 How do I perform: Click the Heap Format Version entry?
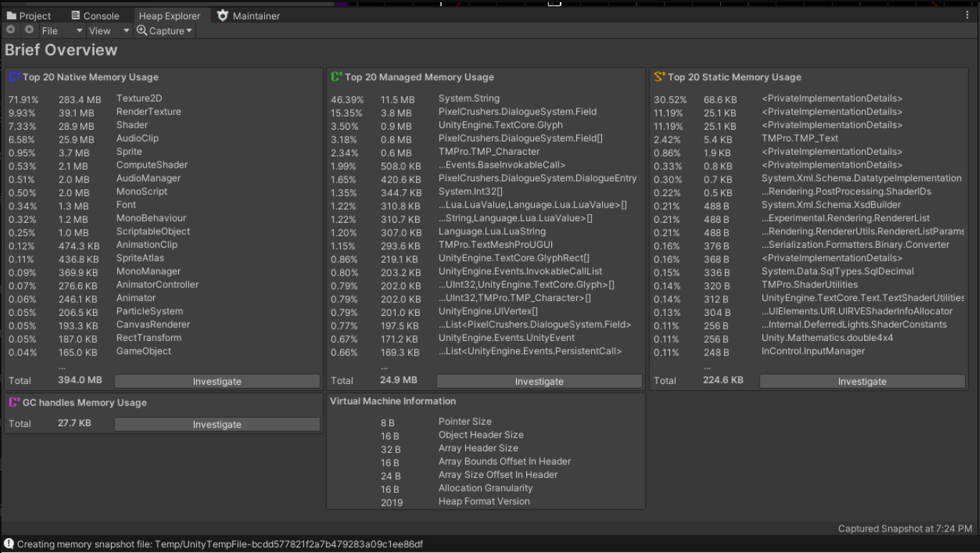pyautogui.click(x=486, y=502)
